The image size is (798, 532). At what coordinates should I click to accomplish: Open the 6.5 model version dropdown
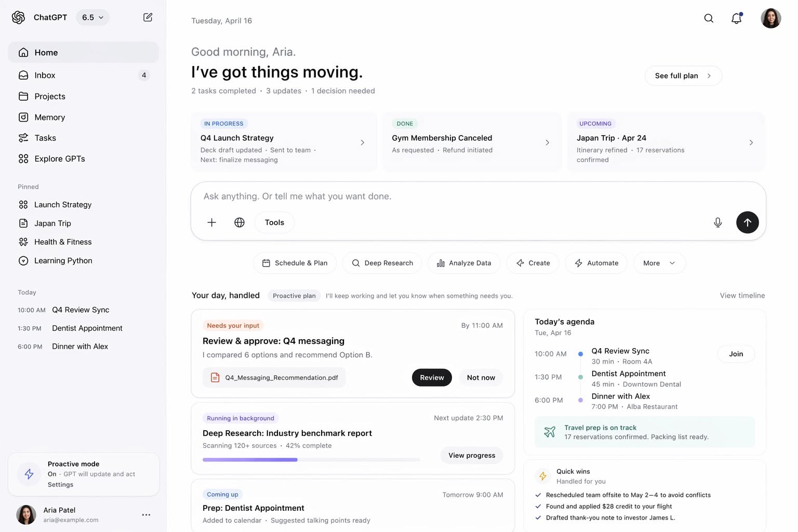[92, 18]
